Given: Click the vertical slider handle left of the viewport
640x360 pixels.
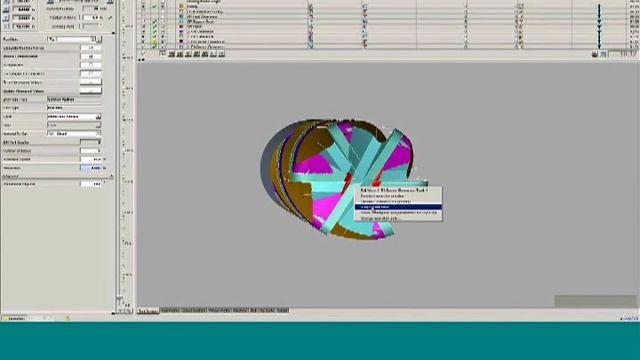Looking at the screenshot, I should tap(120, 298).
